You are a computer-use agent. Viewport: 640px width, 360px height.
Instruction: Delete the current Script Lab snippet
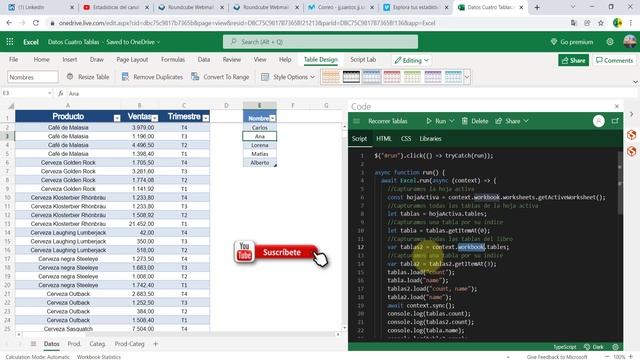coord(475,121)
